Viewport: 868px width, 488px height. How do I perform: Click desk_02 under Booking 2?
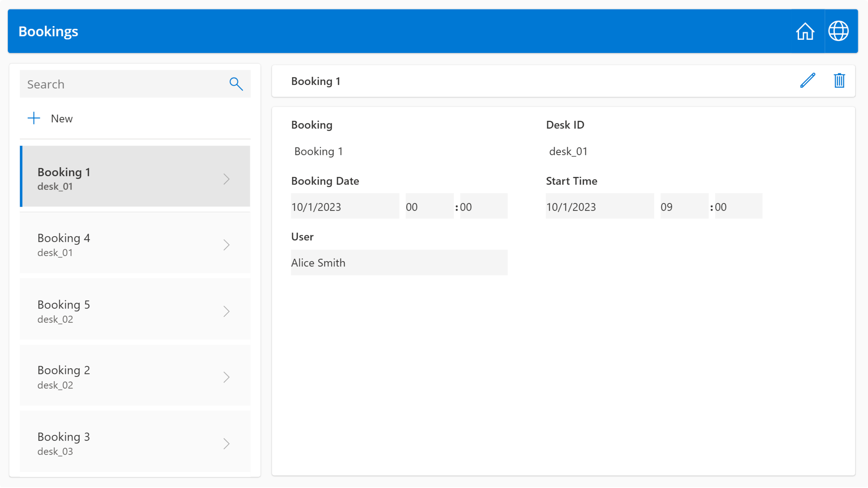[55, 385]
